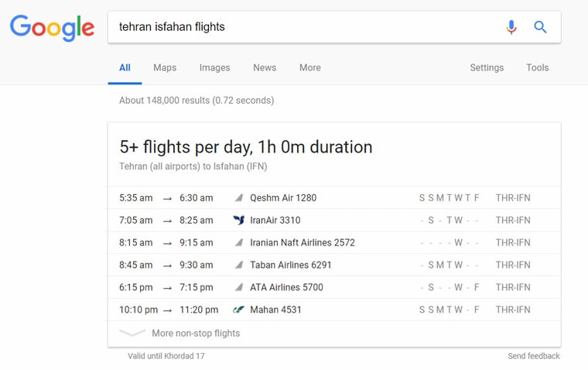Expand More non-stop flights chevron
This screenshot has height=370, width=588.
click(132, 333)
